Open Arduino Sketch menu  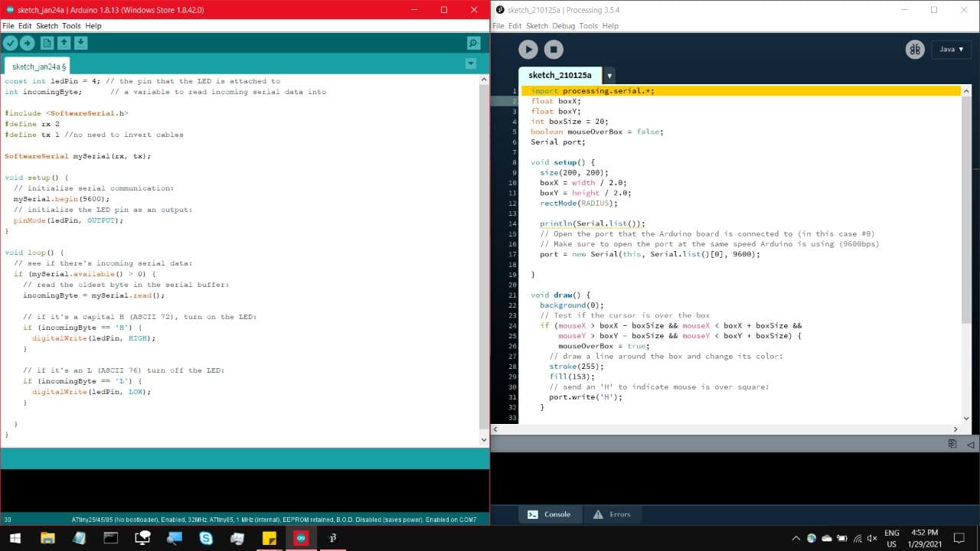coord(47,26)
